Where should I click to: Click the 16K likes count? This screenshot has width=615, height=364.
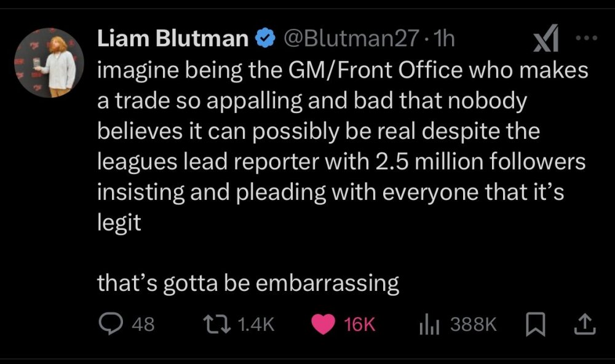[360, 324]
